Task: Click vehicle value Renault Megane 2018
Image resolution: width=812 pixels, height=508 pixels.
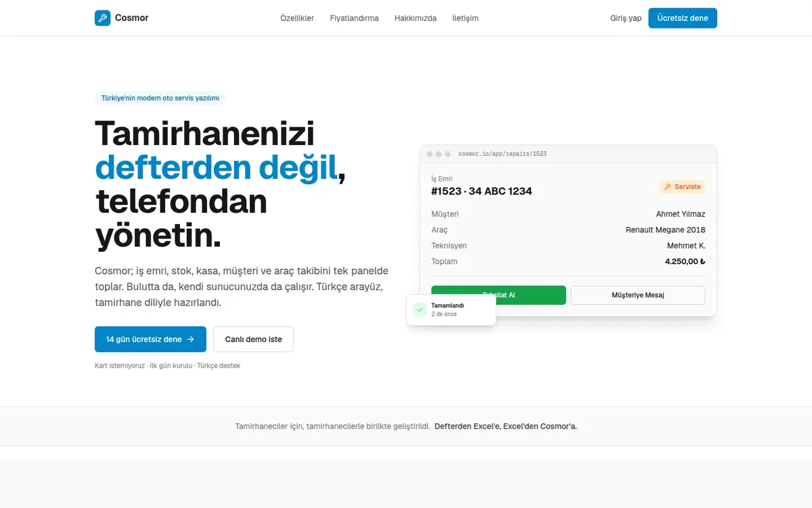Action: tap(666, 230)
